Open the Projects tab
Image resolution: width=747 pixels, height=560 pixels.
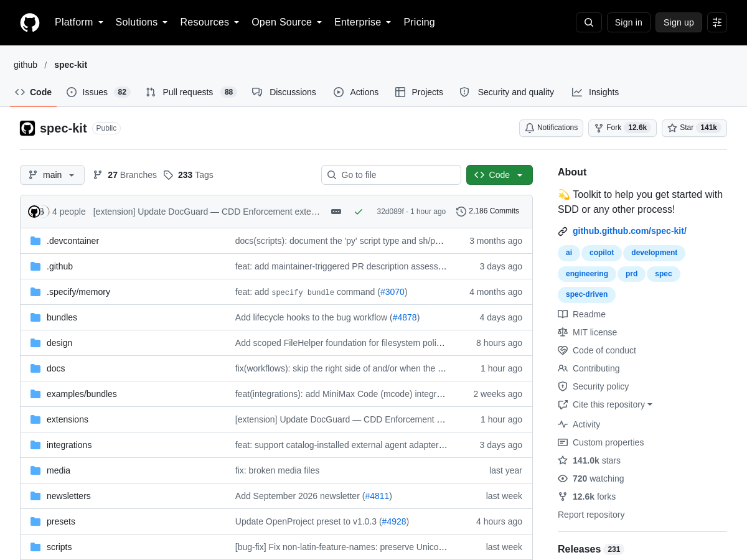(x=419, y=92)
